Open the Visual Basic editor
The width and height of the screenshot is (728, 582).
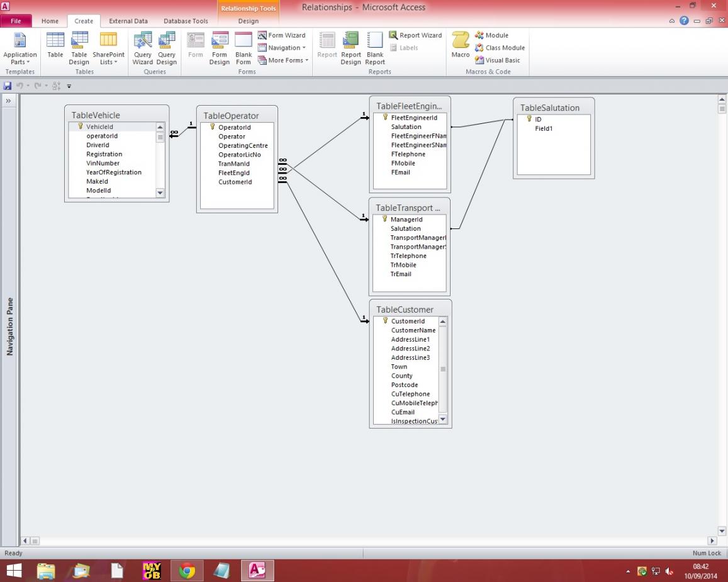497,60
